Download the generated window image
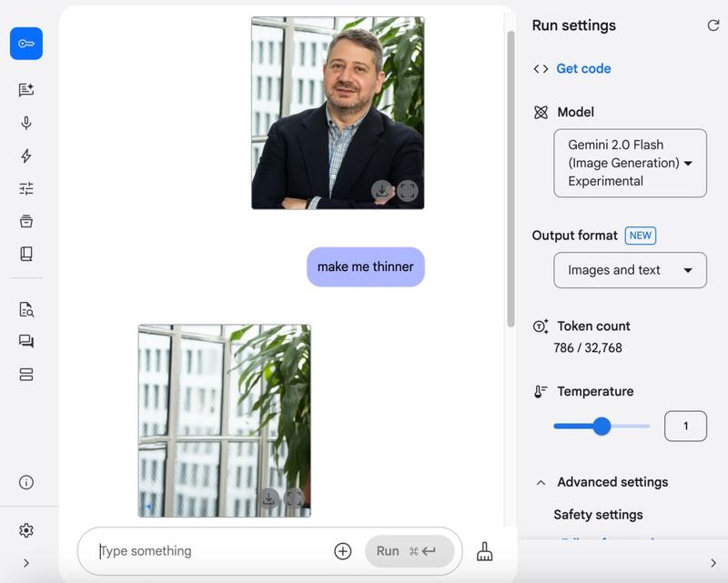Image resolution: width=728 pixels, height=583 pixels. click(x=268, y=498)
